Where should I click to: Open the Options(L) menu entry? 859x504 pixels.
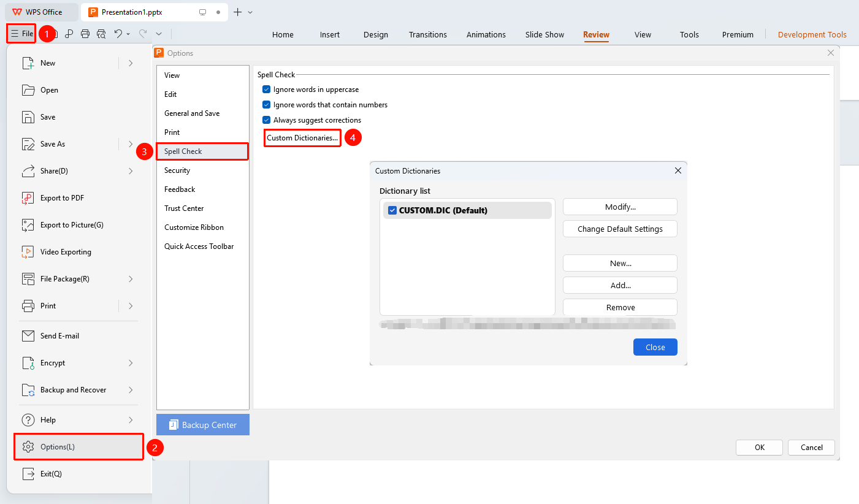coord(78,447)
